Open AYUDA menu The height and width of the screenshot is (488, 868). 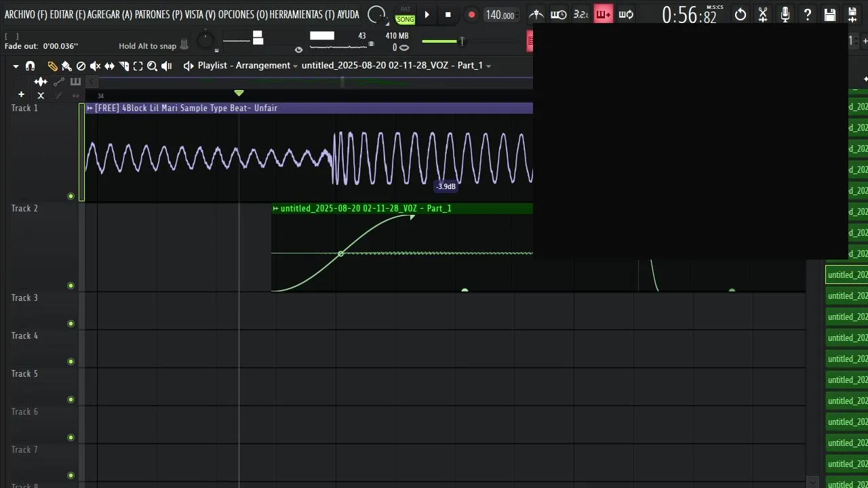pyautogui.click(x=348, y=15)
